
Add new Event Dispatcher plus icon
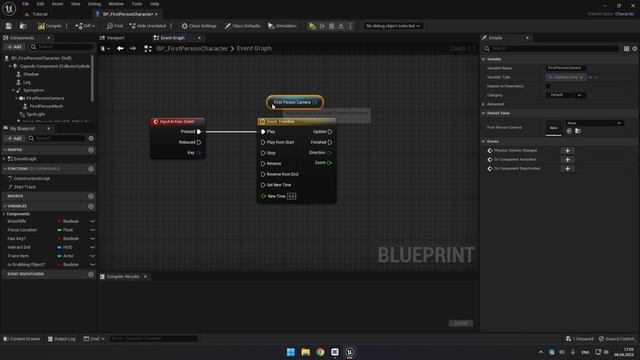(x=91, y=274)
